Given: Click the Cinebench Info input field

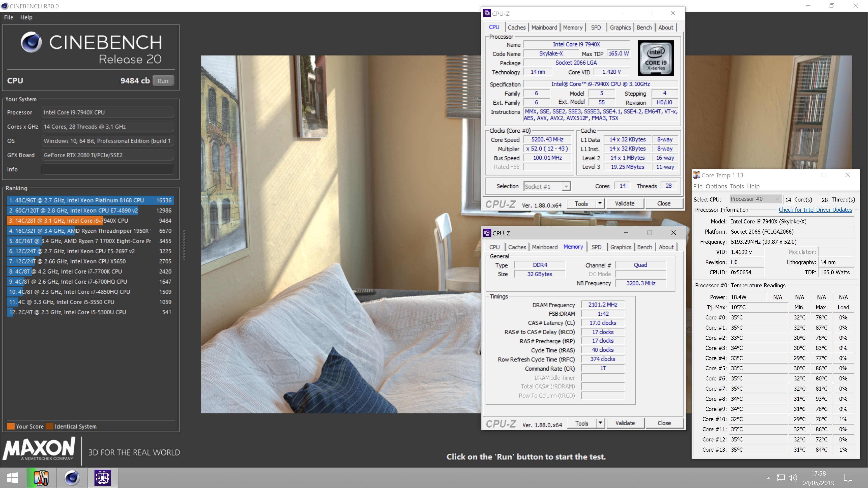Looking at the screenshot, I should pyautogui.click(x=108, y=169).
